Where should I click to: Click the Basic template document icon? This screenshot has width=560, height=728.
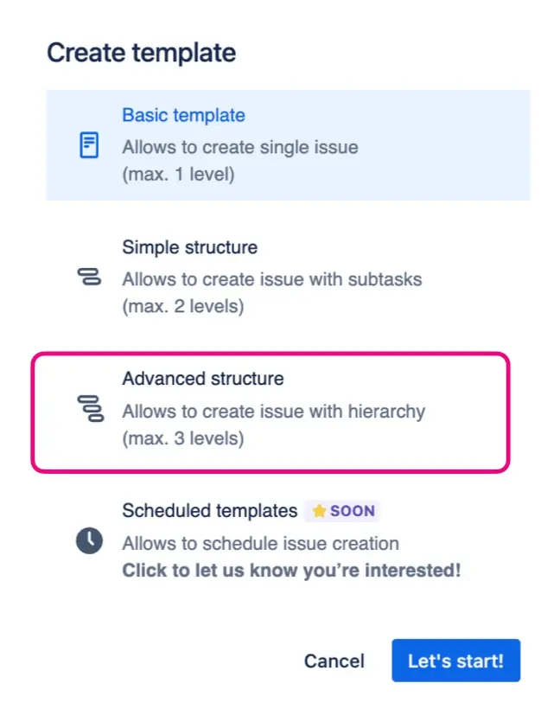(x=89, y=145)
